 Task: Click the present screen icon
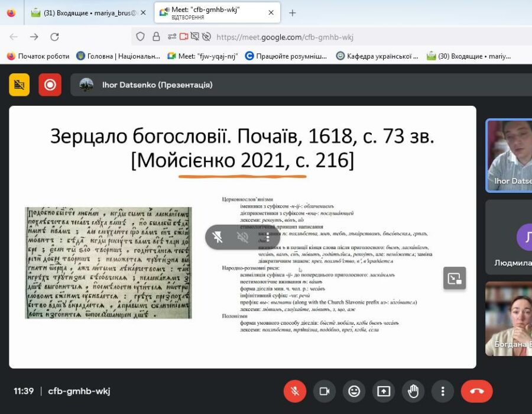(384, 391)
